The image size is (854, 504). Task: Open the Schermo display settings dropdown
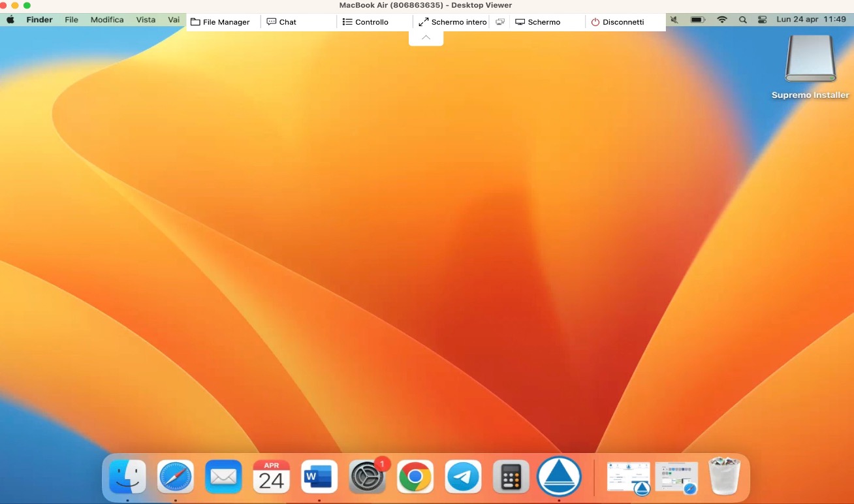[538, 22]
